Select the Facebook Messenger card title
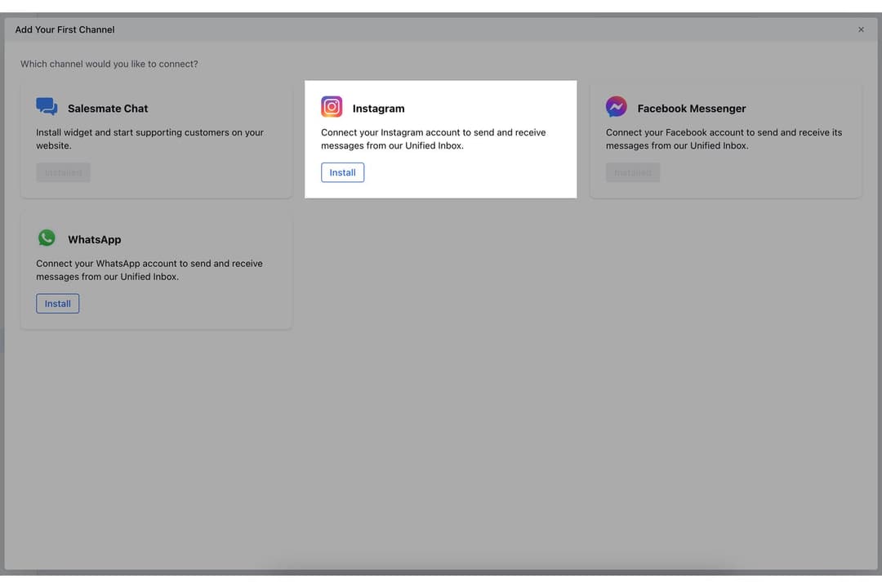The height and width of the screenshot is (588, 882). click(692, 109)
